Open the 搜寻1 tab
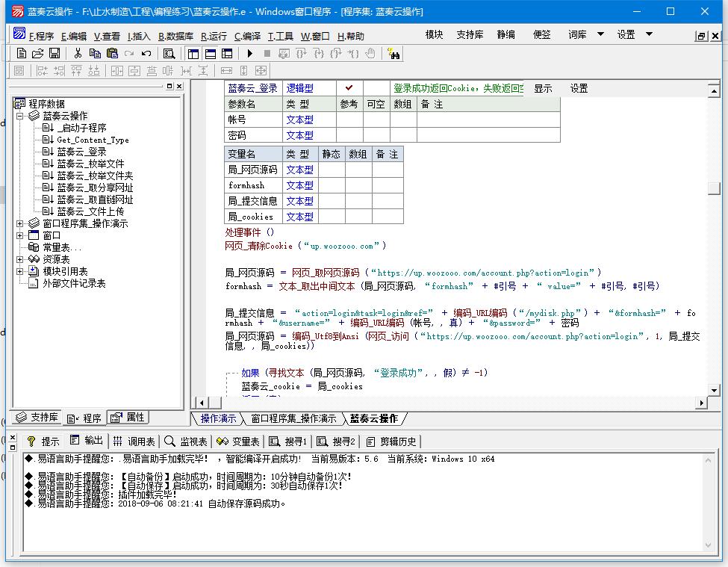 coord(288,441)
